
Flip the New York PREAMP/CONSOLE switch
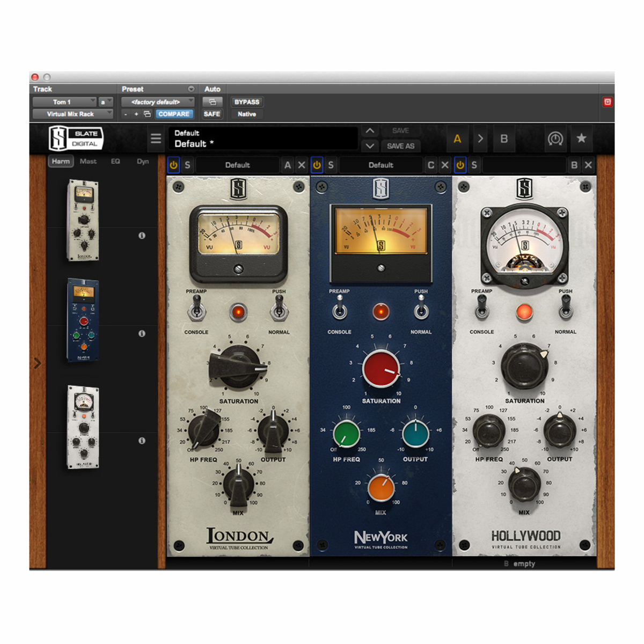coord(339,309)
